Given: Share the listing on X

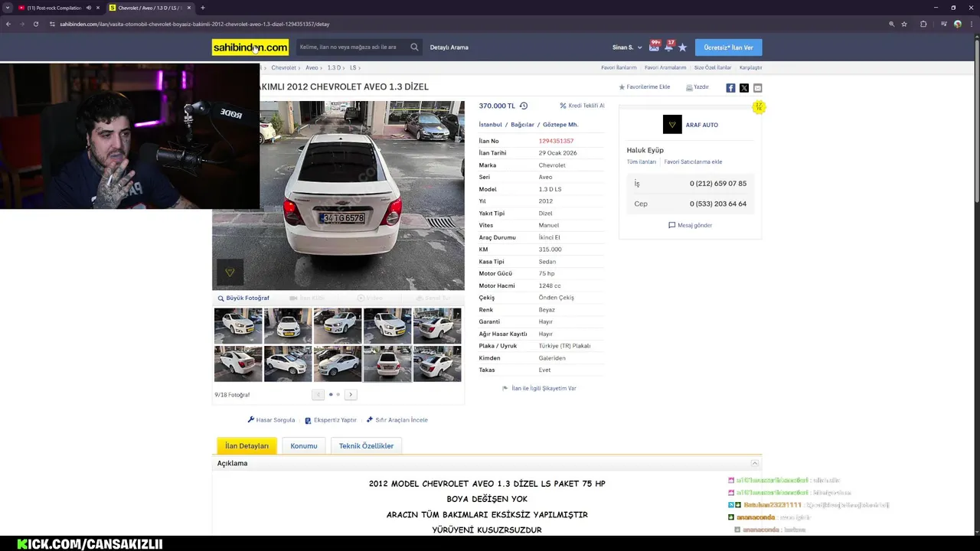Looking at the screenshot, I should [744, 88].
